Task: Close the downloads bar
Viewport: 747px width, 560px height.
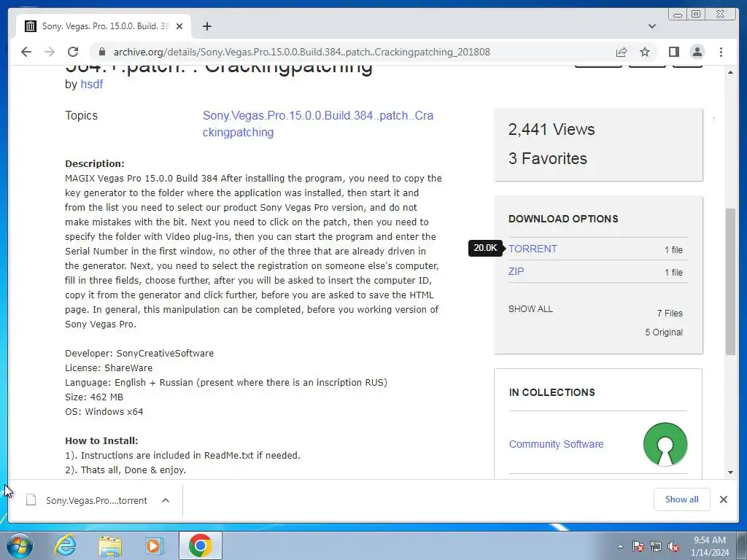Action: click(x=723, y=499)
